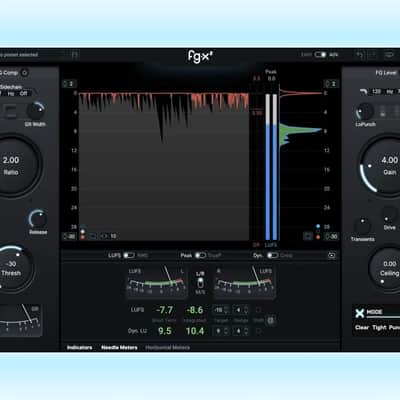Click the graph speed stepper showing 10
400x400 pixels.
coord(109,236)
